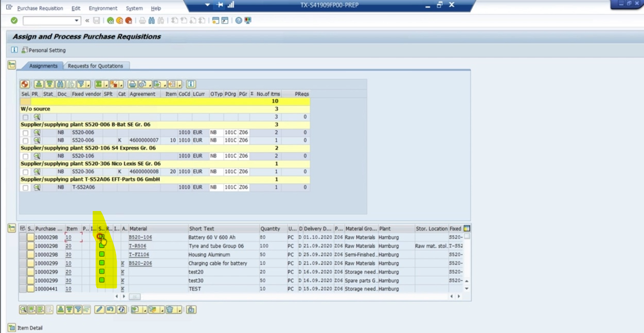The height and width of the screenshot is (333, 644).
Task: Click the information icon beside Personal Setting
Action: 14,50
